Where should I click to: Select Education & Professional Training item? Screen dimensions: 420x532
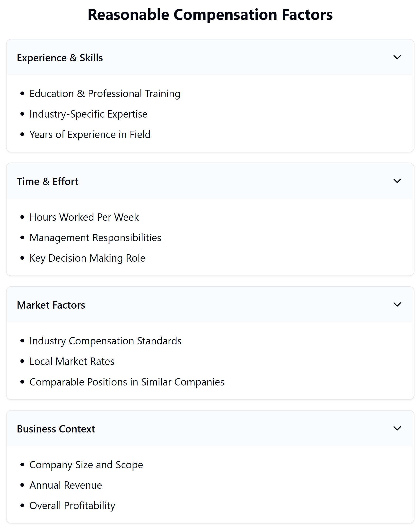pos(105,93)
